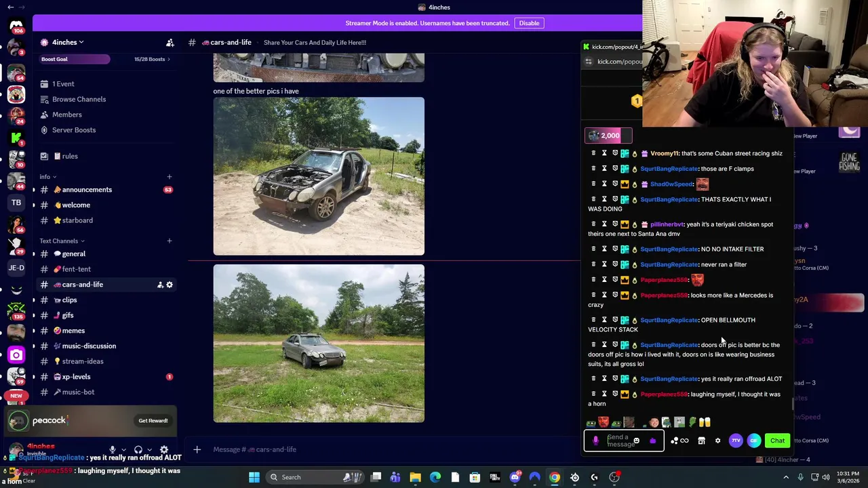The image size is (868, 488).
Task: Open Browse Channels
Action: point(105,99)
